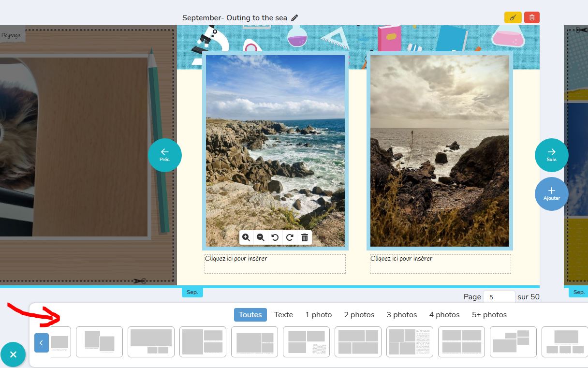This screenshot has height=368, width=588.
Task: Switch to the Texte layout filter
Action: [x=283, y=315]
